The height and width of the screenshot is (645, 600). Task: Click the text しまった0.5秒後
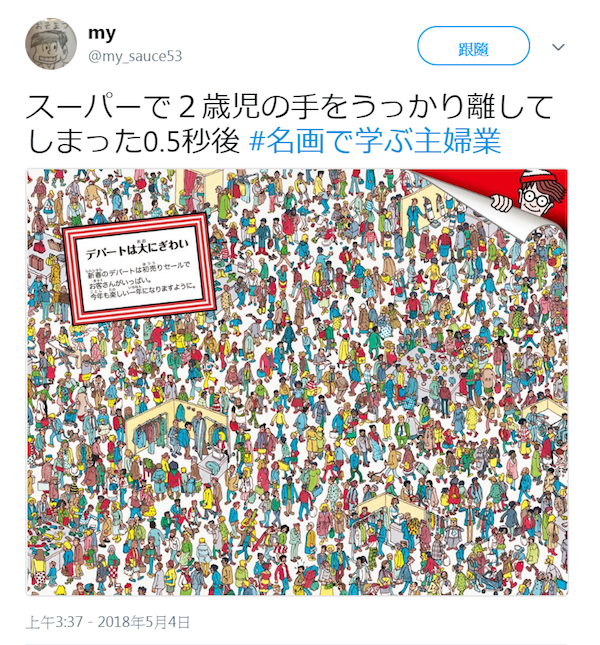tap(133, 141)
